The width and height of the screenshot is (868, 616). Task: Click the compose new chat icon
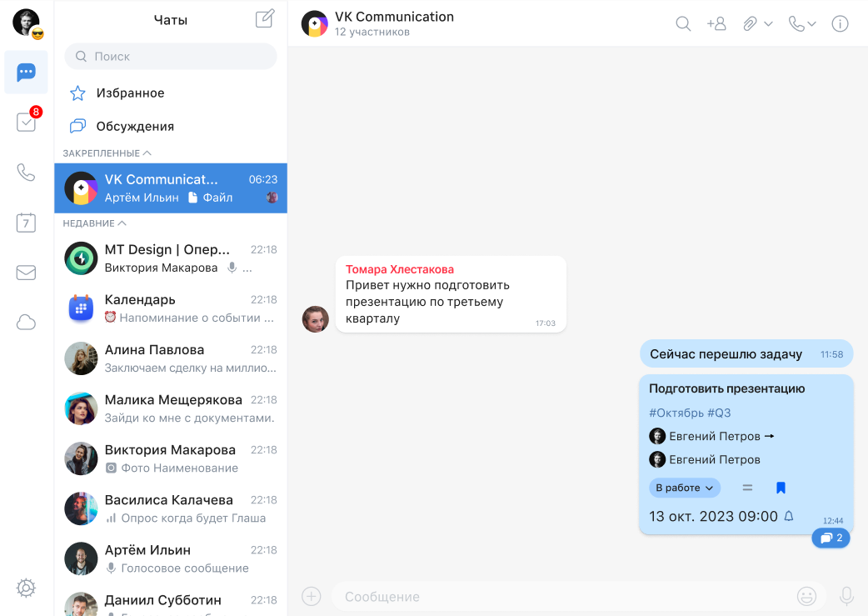pyautogui.click(x=265, y=19)
